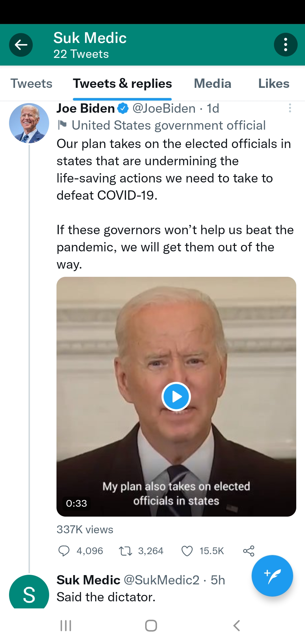Go to the Likes tab

pos(274,84)
